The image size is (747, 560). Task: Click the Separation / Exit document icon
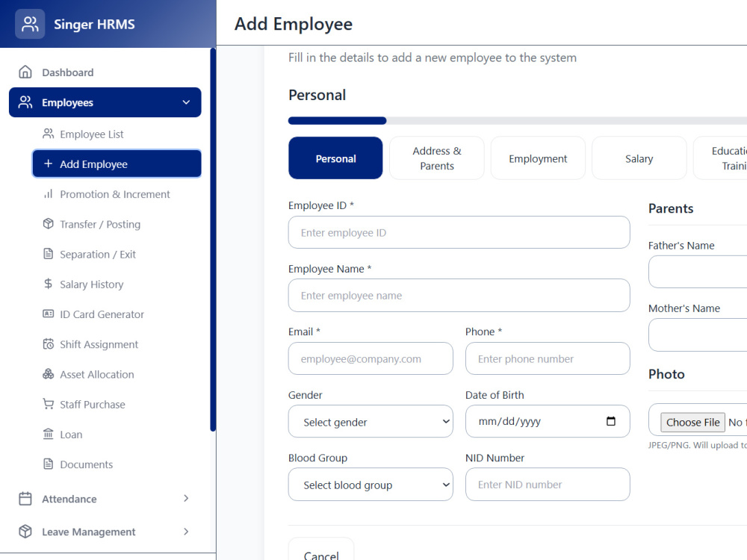point(48,254)
